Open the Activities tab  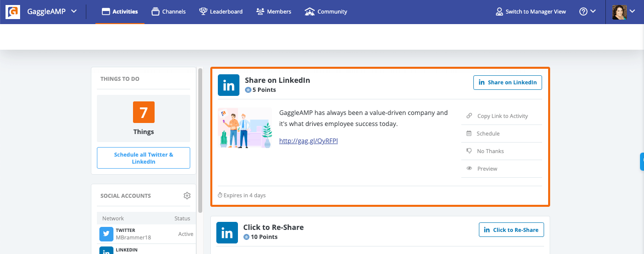point(119,12)
